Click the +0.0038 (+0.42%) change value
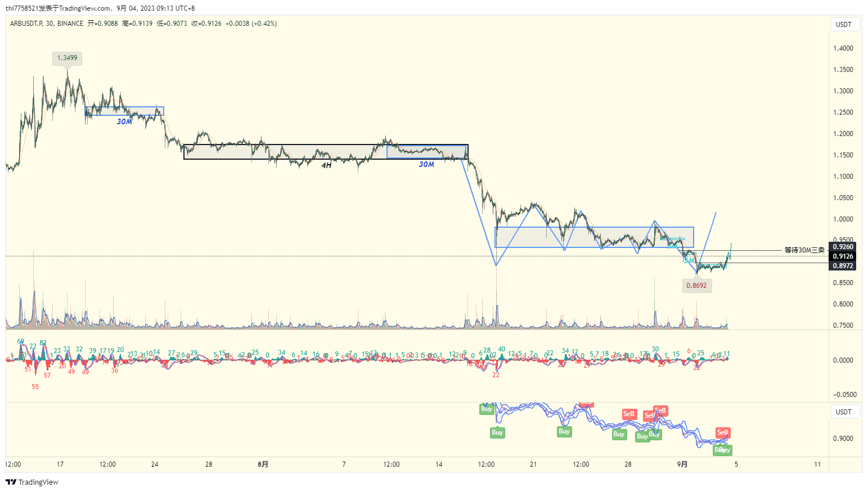868x492 pixels. (251, 24)
